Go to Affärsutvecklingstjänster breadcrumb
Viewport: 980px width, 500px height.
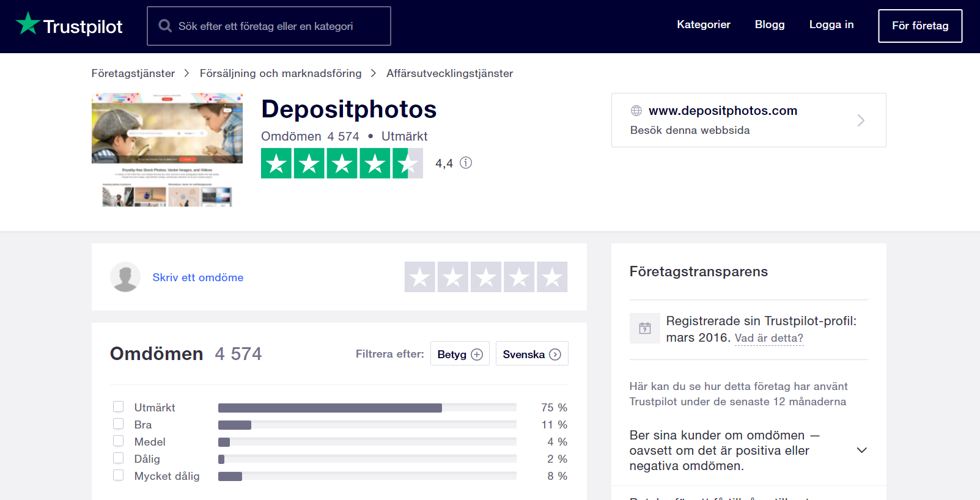tap(449, 73)
